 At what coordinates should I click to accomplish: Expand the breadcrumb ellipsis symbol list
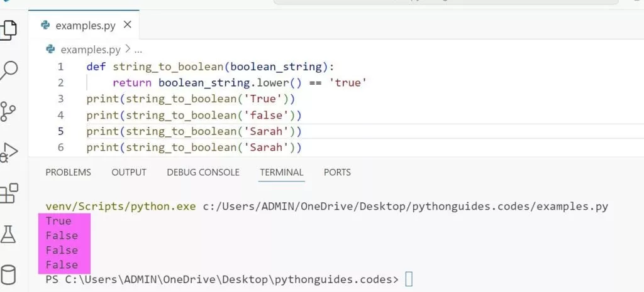pos(138,49)
